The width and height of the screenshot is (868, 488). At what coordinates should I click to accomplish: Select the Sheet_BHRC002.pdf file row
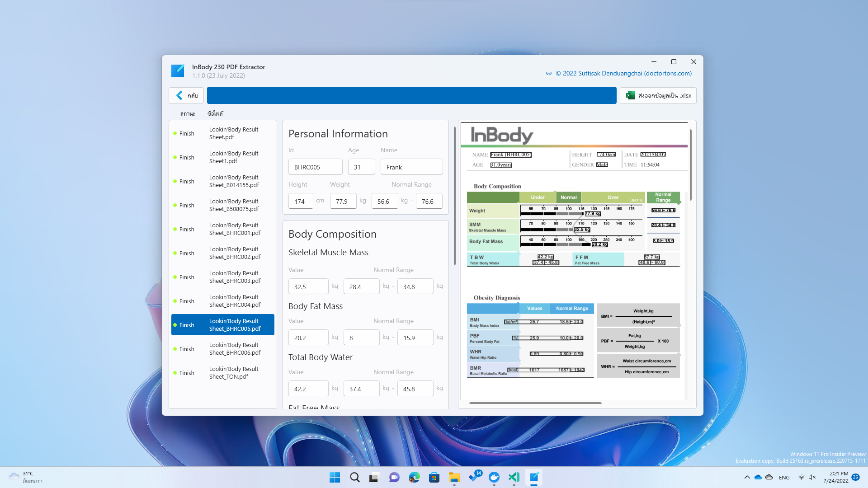[223, 253]
